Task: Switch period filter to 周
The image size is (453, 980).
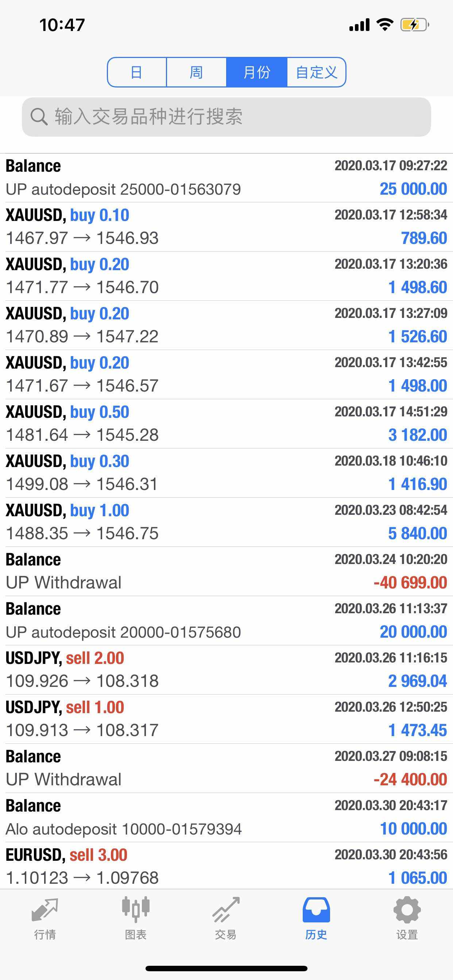Action: [197, 72]
